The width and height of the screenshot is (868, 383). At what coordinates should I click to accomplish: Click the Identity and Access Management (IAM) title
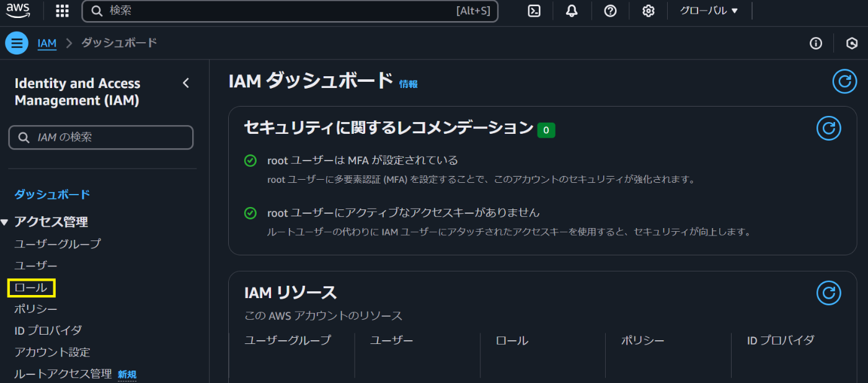tap(77, 92)
